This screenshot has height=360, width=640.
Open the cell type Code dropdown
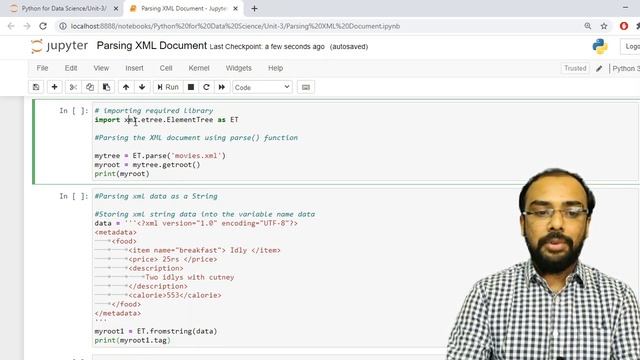(x=262, y=87)
